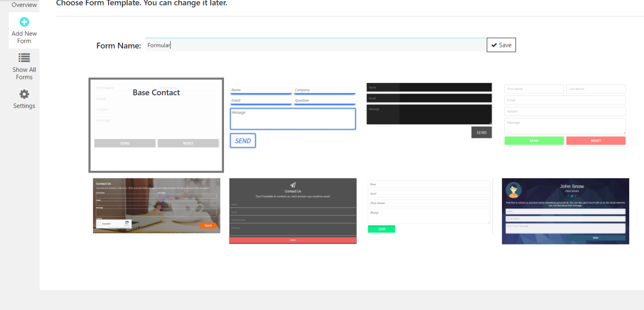This screenshot has width=644, height=310.
Task: Open Settings gear icon in sidebar
Action: [24, 94]
